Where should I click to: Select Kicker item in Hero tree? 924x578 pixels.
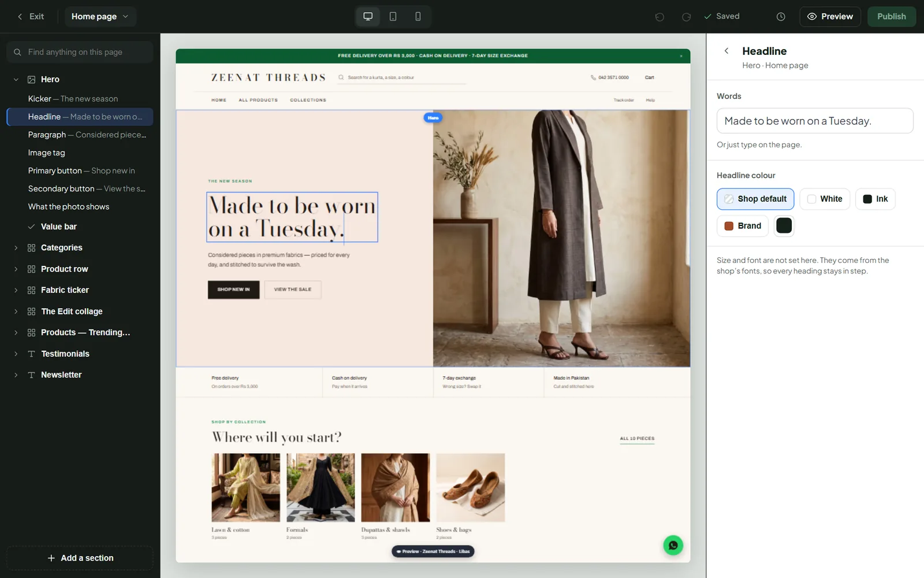[x=80, y=99]
